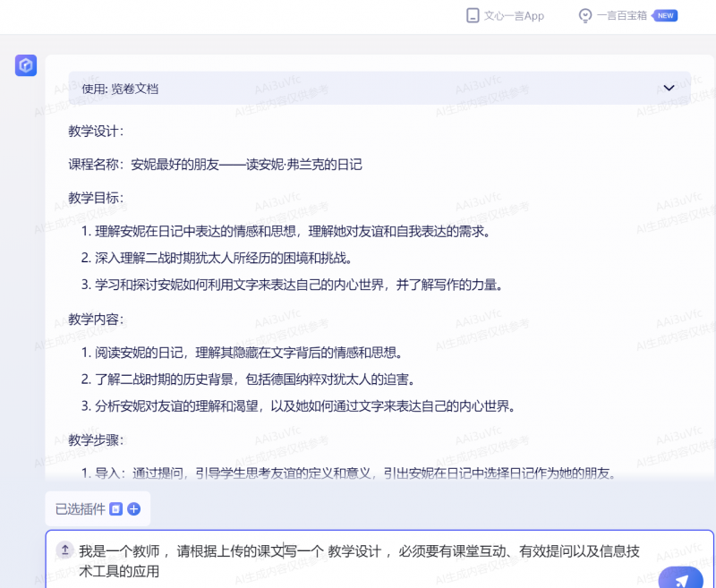Image resolution: width=716 pixels, height=588 pixels.
Task: Click the upload arrow icon in the input box
Action: pyautogui.click(x=64, y=549)
